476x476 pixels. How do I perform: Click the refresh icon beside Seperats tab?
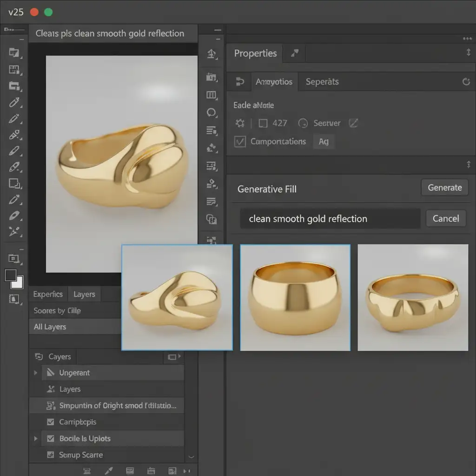pyautogui.click(x=466, y=82)
